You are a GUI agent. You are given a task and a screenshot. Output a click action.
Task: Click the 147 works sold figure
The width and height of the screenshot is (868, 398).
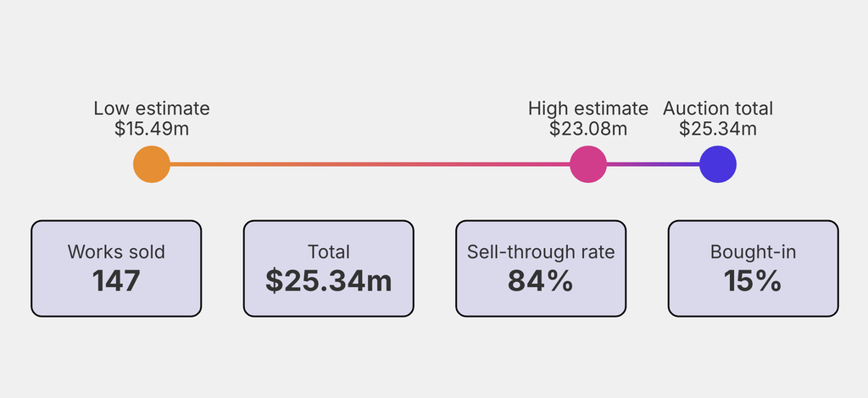click(x=116, y=281)
